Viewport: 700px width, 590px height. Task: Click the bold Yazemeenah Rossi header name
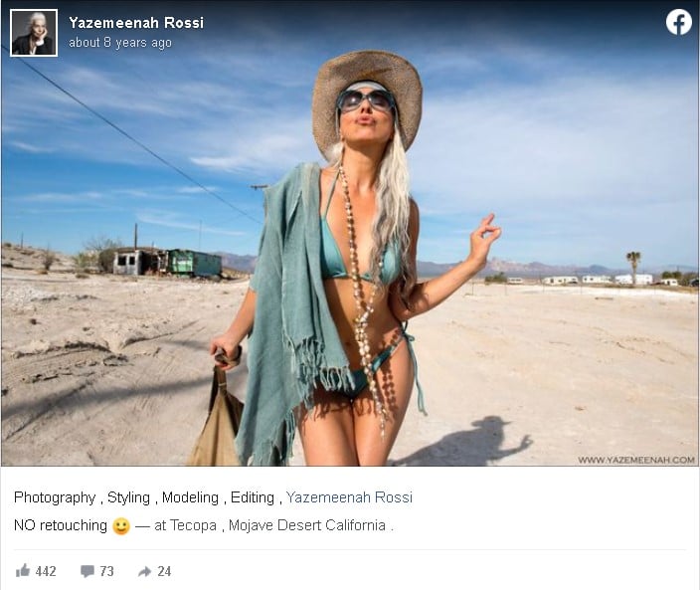point(136,23)
